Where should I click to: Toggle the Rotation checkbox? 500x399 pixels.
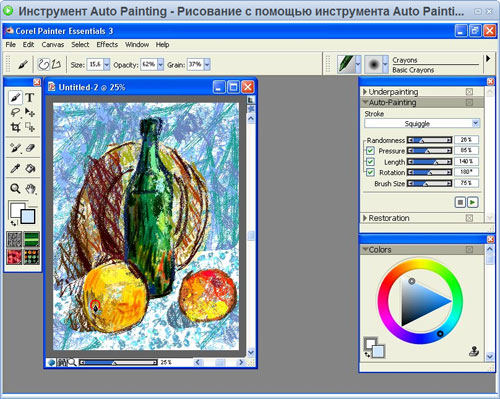point(370,172)
